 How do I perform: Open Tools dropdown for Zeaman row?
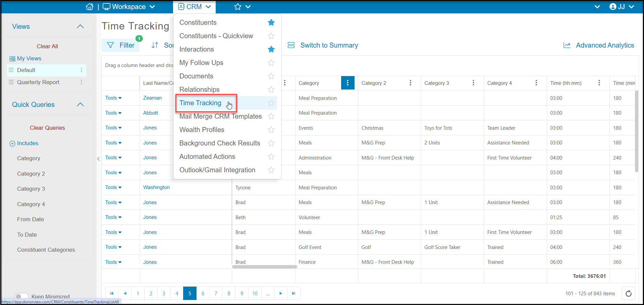(113, 98)
